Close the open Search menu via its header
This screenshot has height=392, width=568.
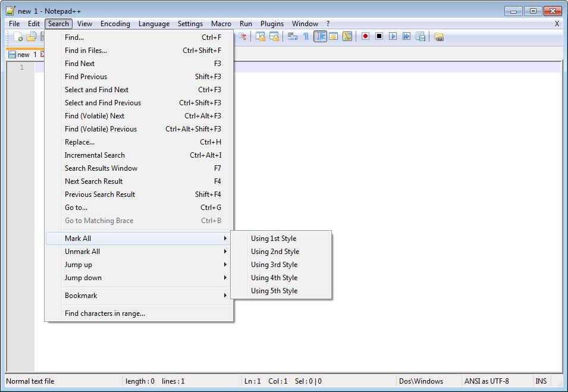pyautogui.click(x=58, y=24)
